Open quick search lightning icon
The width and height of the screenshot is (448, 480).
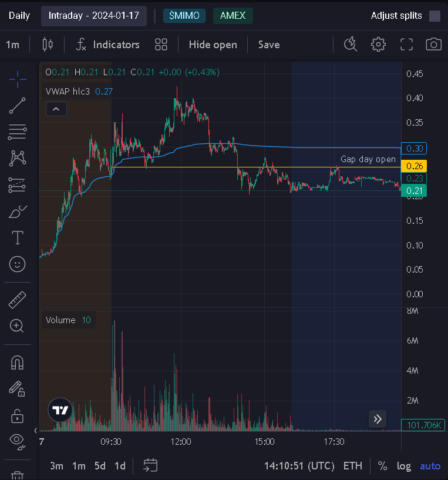tap(351, 45)
